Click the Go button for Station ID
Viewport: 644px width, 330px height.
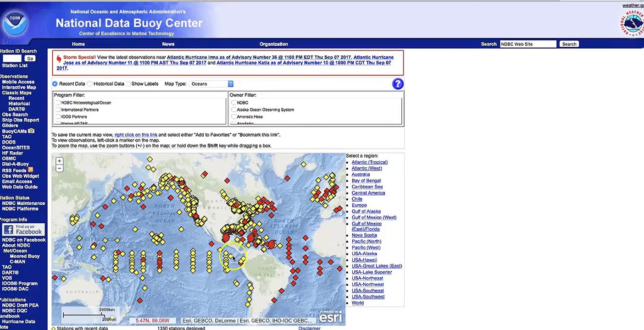pyautogui.click(x=30, y=59)
